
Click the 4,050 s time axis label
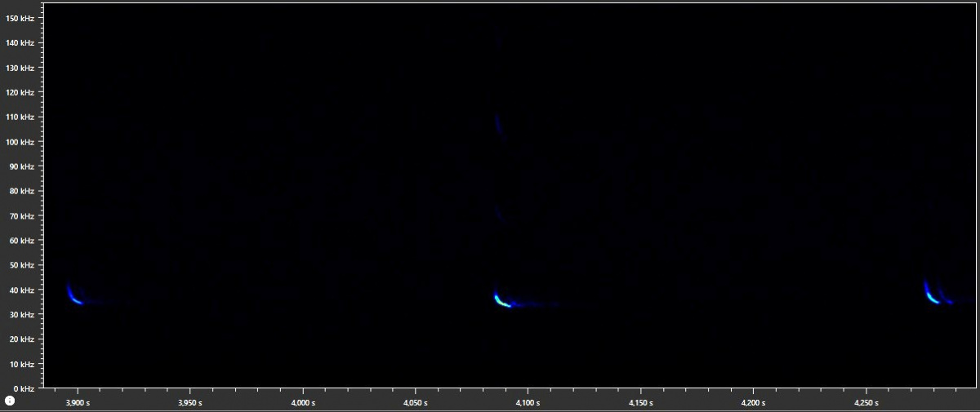pos(415,403)
